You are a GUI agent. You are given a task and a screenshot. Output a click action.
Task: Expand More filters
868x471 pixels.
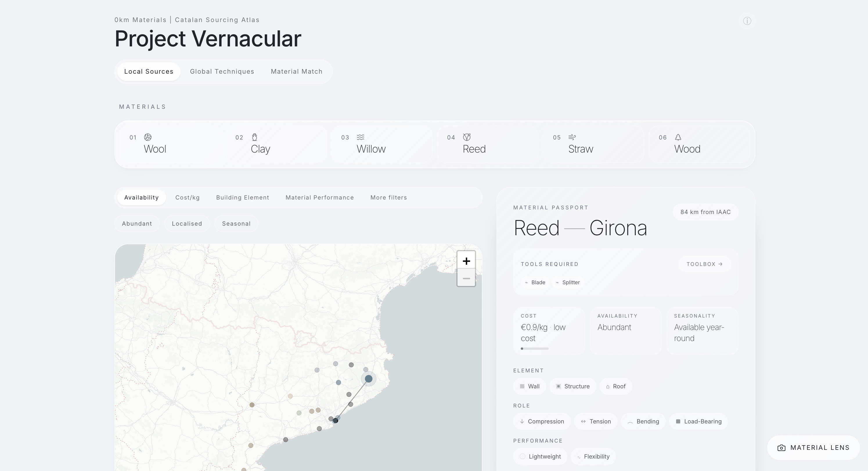click(x=388, y=198)
